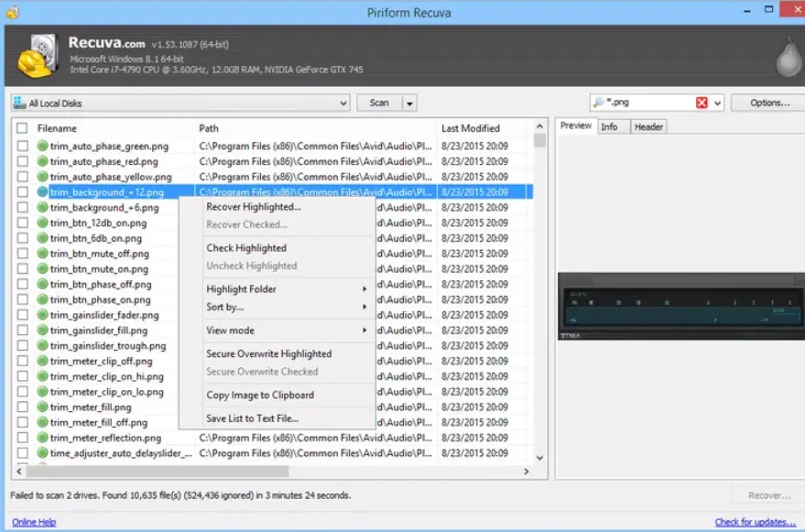Click green status icon beside trim_meter_fill.png

click(x=42, y=407)
